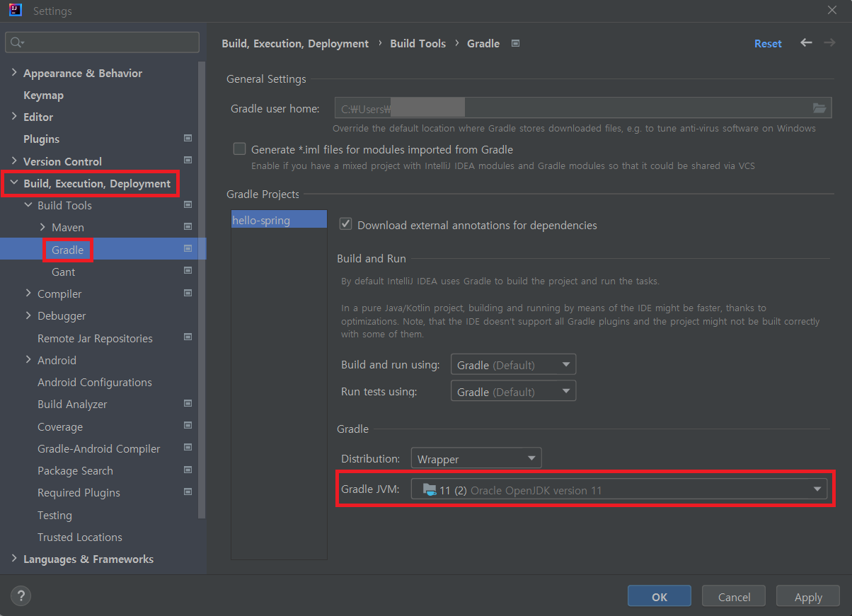Open Testing settings page
The height and width of the screenshot is (616, 852).
[x=54, y=515]
